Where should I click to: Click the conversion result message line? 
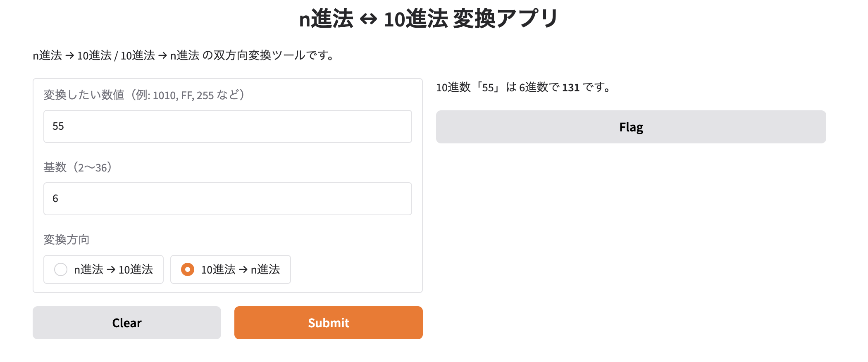[523, 87]
